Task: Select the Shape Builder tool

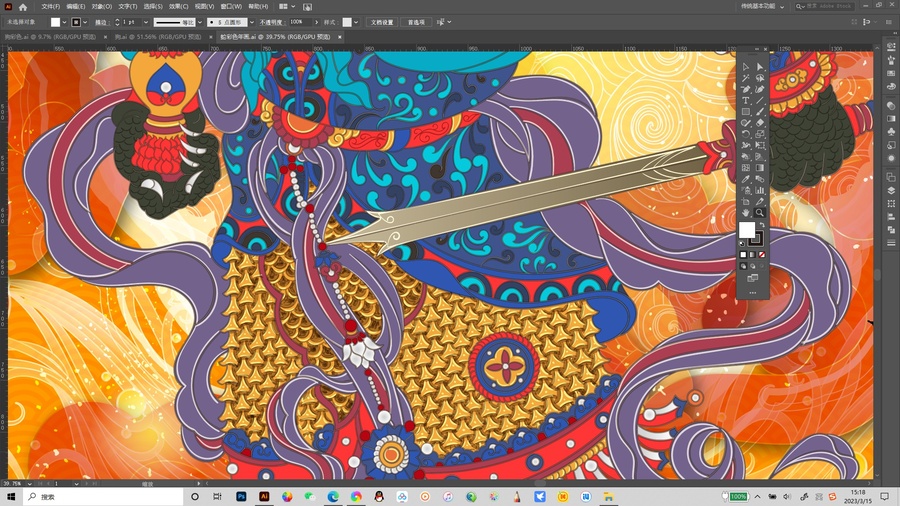Action: pos(746,157)
